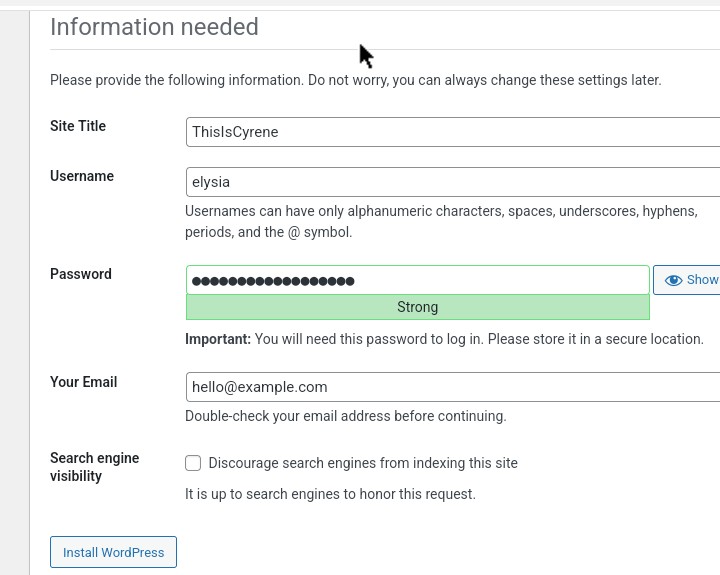Click into the Username field containing elysia
Screen dimensions: 720x575
[452, 182]
